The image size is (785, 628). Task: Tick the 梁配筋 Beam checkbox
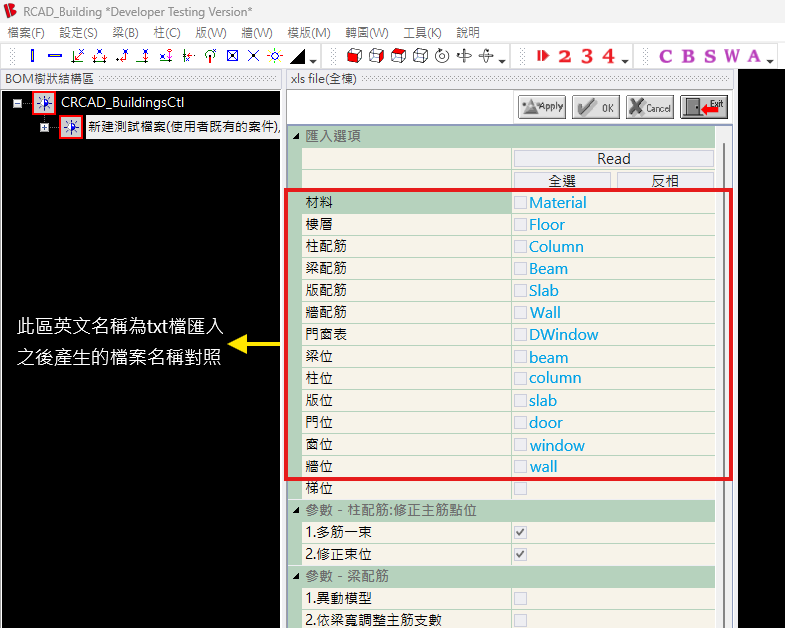(x=521, y=268)
